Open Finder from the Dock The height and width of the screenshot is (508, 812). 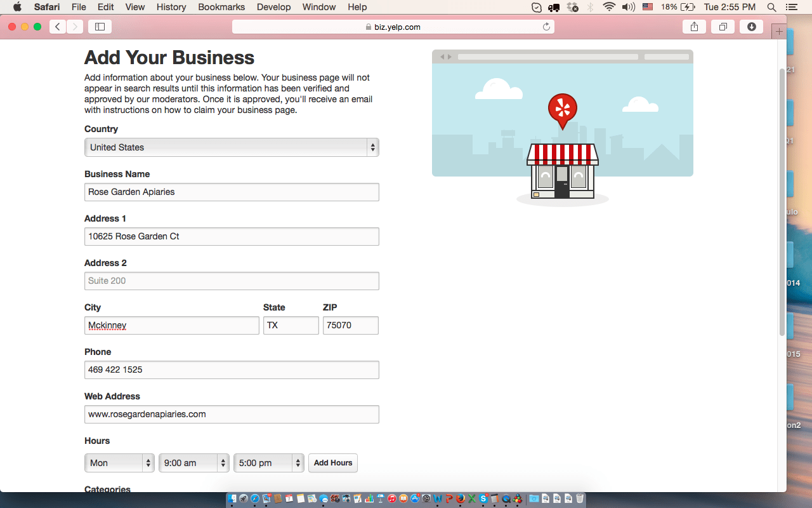click(233, 499)
